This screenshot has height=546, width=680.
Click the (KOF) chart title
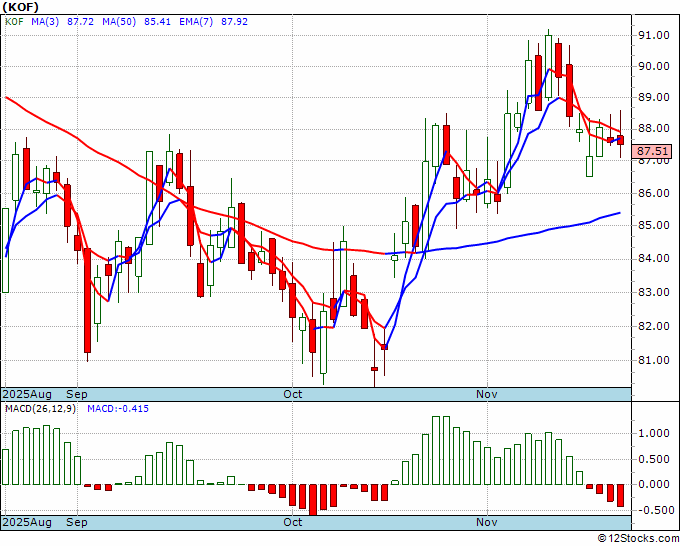pyautogui.click(x=21, y=7)
